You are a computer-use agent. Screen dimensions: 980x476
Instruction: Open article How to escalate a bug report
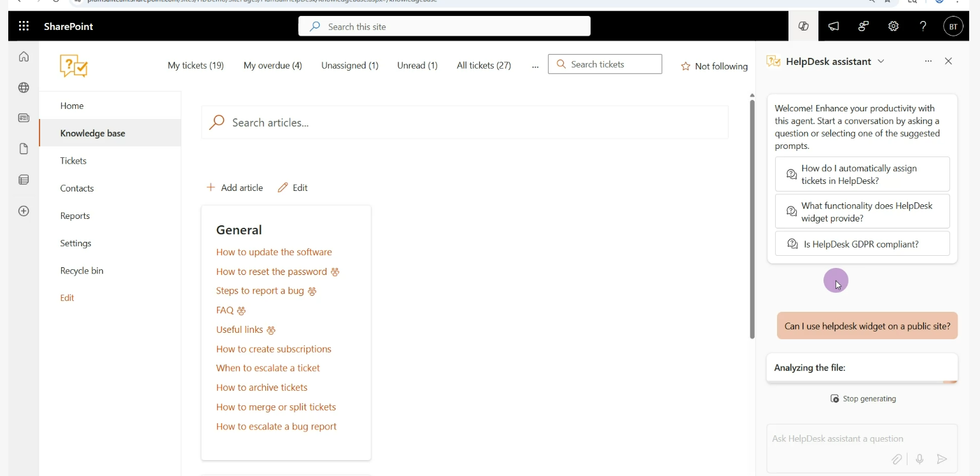(277, 426)
